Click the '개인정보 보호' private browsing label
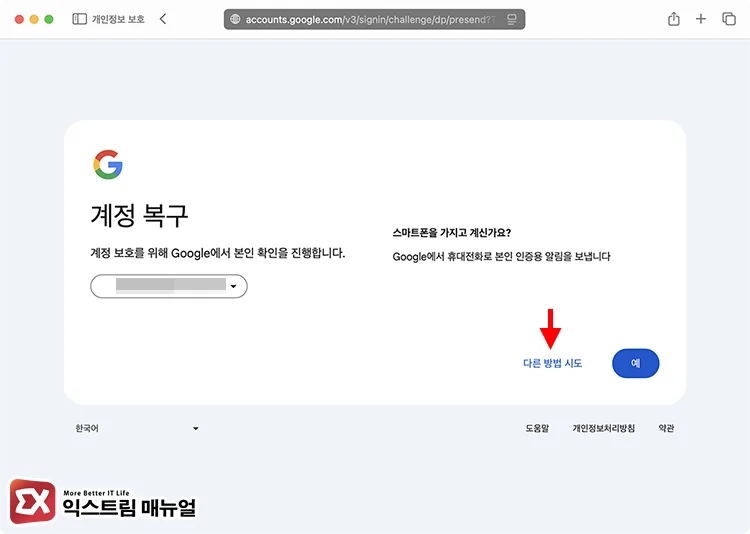Image resolution: width=750 pixels, height=534 pixels. point(118,19)
